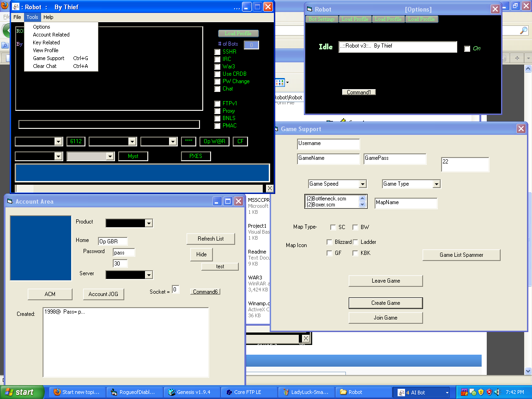Enable the IRC checkbox
Screen dimensions: 532x399
click(x=218, y=59)
